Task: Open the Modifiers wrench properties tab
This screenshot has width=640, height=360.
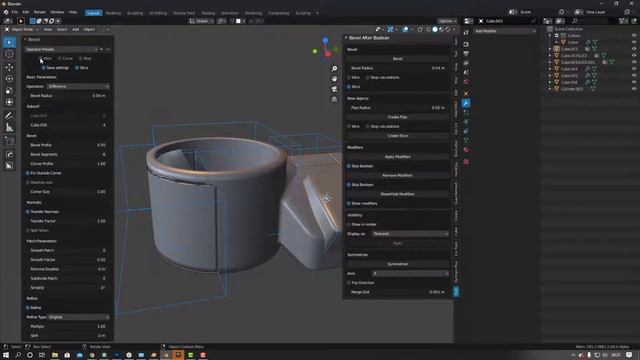Action: [x=466, y=103]
